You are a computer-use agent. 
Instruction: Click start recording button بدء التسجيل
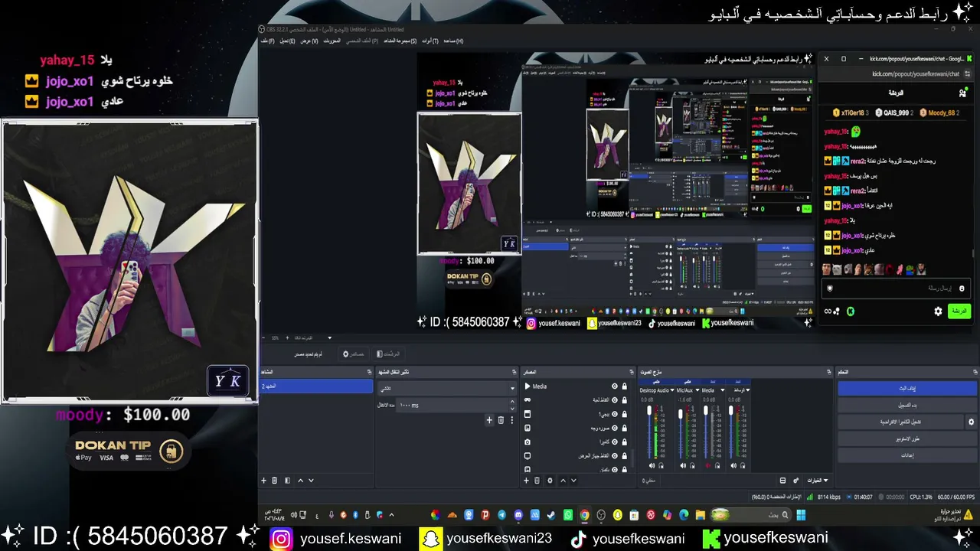907,405
